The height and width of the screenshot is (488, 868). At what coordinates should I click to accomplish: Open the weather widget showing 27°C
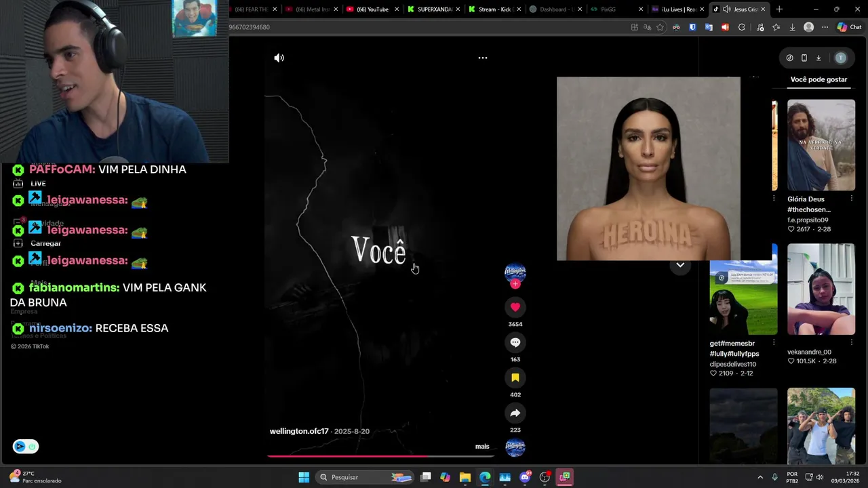point(34,477)
